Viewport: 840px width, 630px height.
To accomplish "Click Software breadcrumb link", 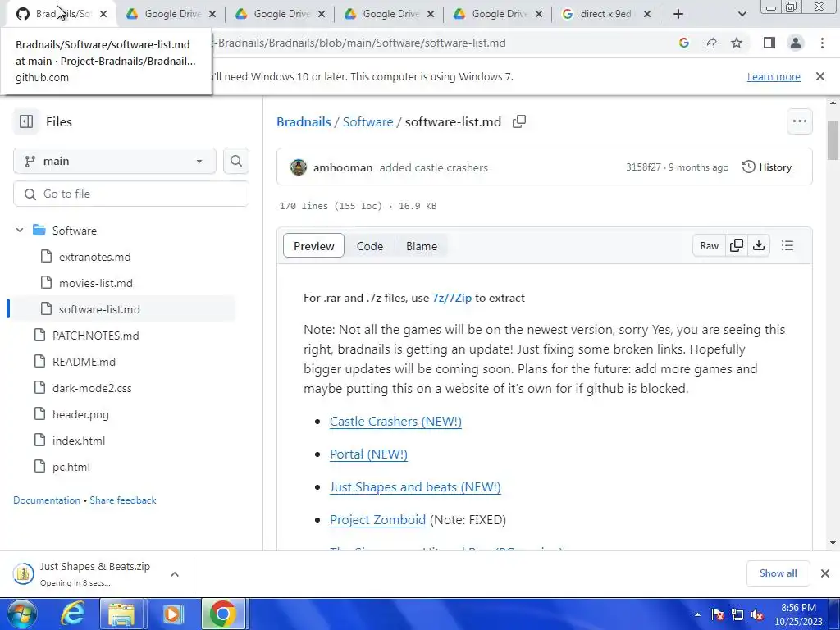I will [368, 121].
